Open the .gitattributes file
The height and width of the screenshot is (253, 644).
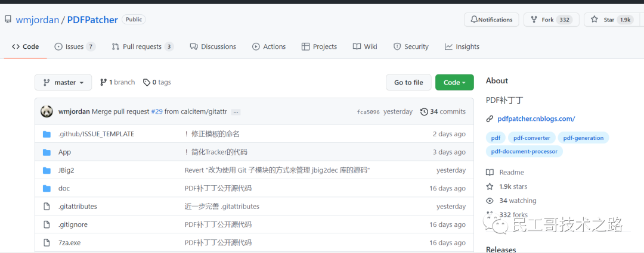pos(78,206)
